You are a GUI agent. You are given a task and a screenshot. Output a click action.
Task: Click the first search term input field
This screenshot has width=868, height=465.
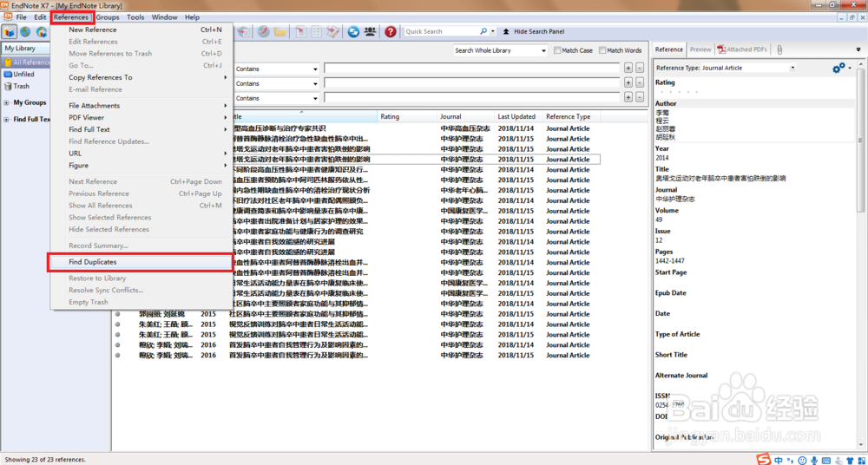pyautogui.click(x=471, y=69)
